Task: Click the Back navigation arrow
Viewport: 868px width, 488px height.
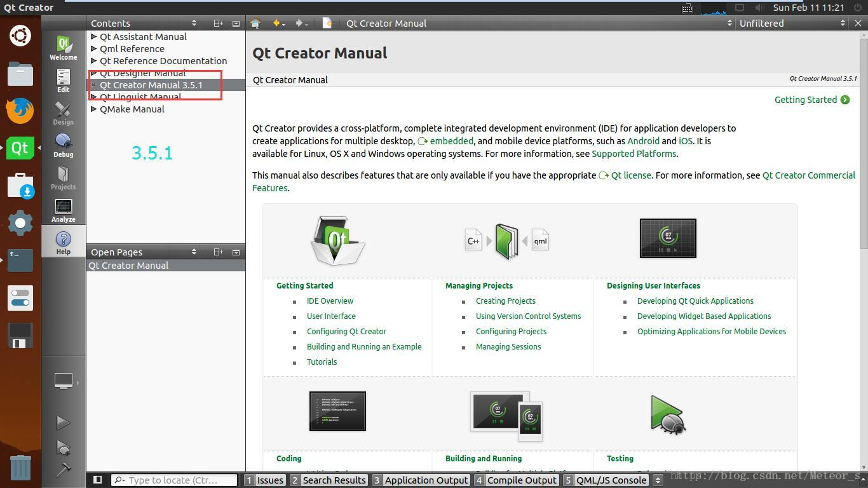Action: [277, 23]
